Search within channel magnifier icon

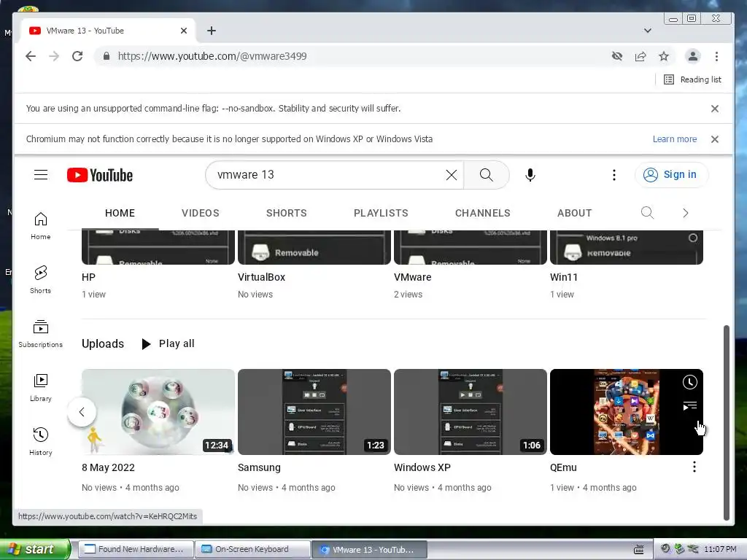pos(647,213)
